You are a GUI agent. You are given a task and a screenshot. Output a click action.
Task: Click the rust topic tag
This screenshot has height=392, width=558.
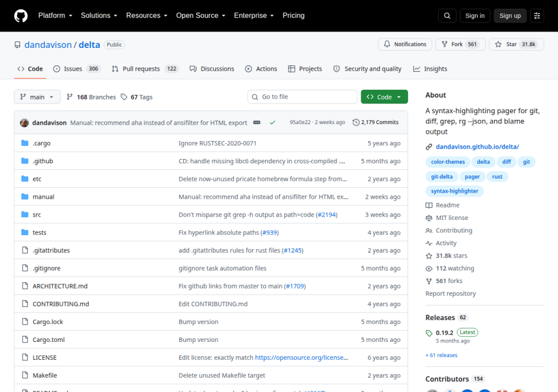point(497,176)
